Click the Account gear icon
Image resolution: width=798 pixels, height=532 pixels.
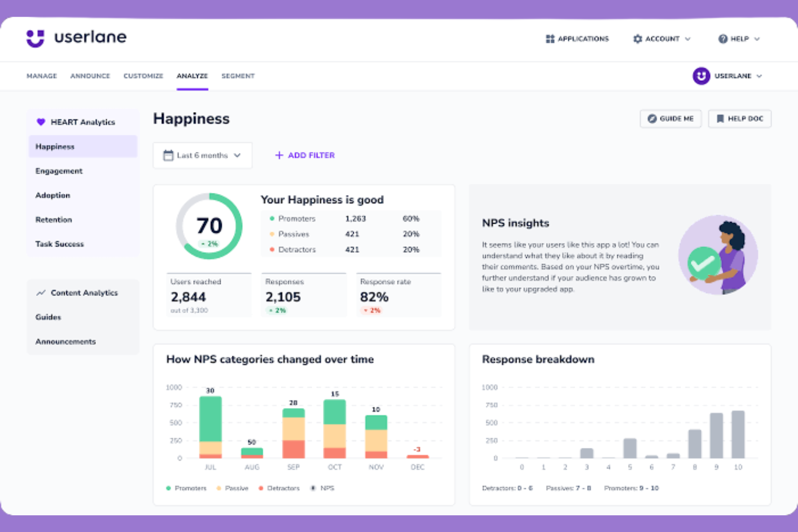point(637,39)
